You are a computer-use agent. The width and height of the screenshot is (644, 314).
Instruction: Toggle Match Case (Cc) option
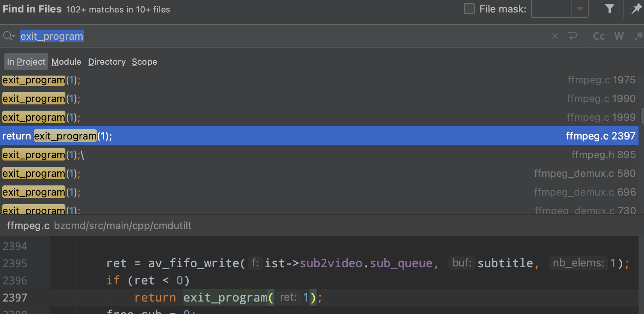coord(599,36)
